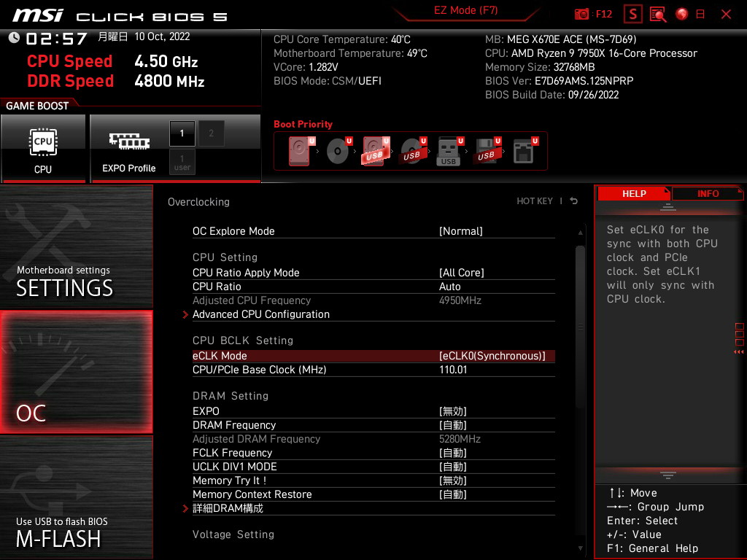This screenshot has width=747, height=560.
Task: Click the settings list scrollbar thumb
Action: point(580,327)
